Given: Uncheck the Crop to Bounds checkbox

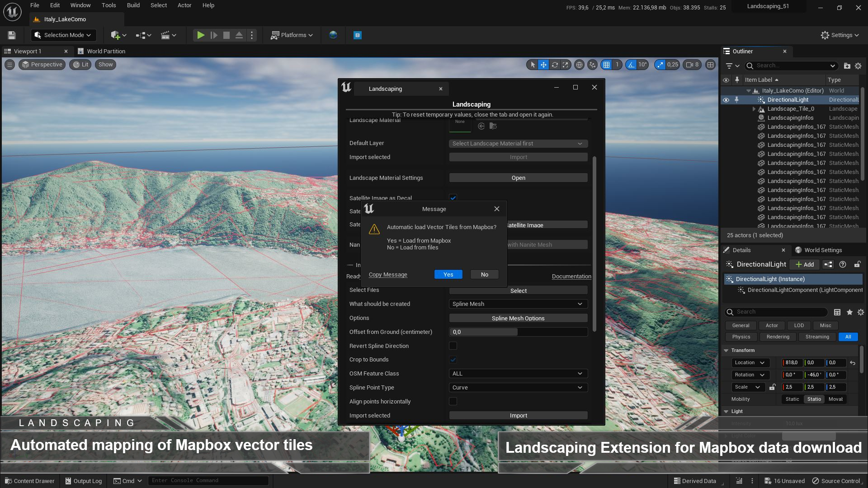Looking at the screenshot, I should coord(453,360).
